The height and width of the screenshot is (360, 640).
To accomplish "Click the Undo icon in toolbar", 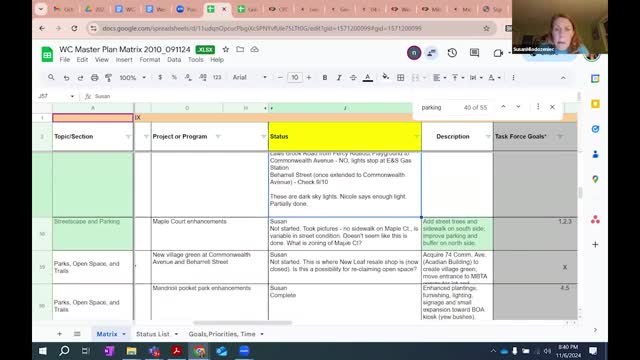I will 66,78.
